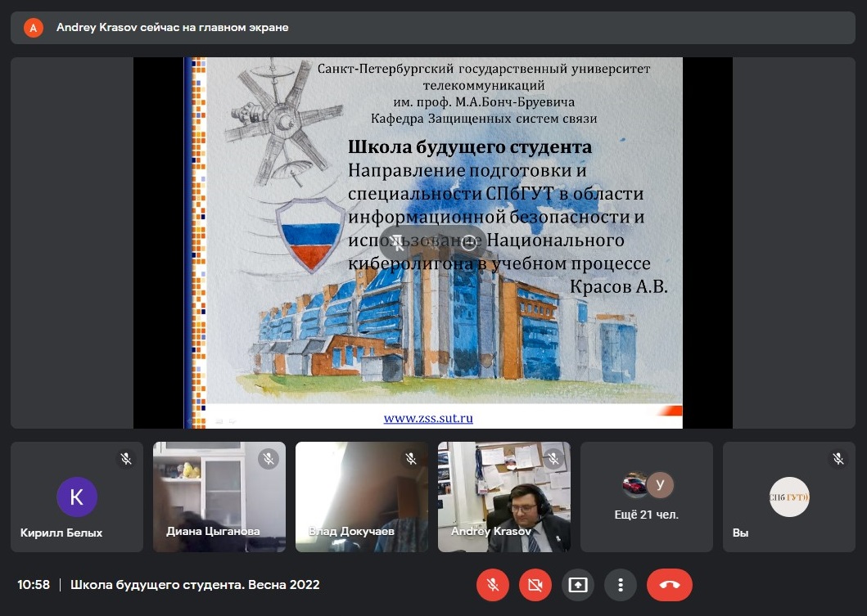The width and height of the screenshot is (867, 616).
Task: Click the orange 'A' avatar in the top banner
Action: 33,28
